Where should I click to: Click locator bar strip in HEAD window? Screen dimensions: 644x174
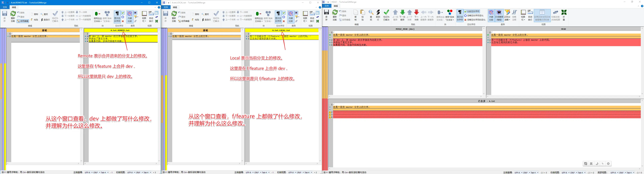pyautogui.click(x=325, y=98)
